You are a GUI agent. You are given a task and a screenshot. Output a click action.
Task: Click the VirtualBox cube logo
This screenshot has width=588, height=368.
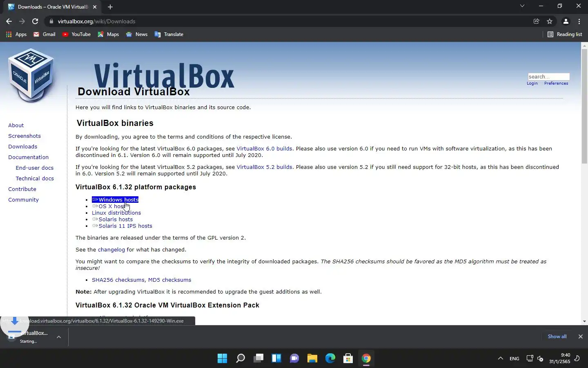coord(31,75)
